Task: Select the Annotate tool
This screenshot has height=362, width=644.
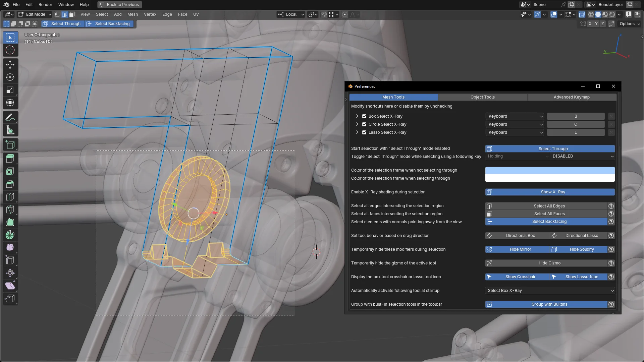Action: [10, 117]
